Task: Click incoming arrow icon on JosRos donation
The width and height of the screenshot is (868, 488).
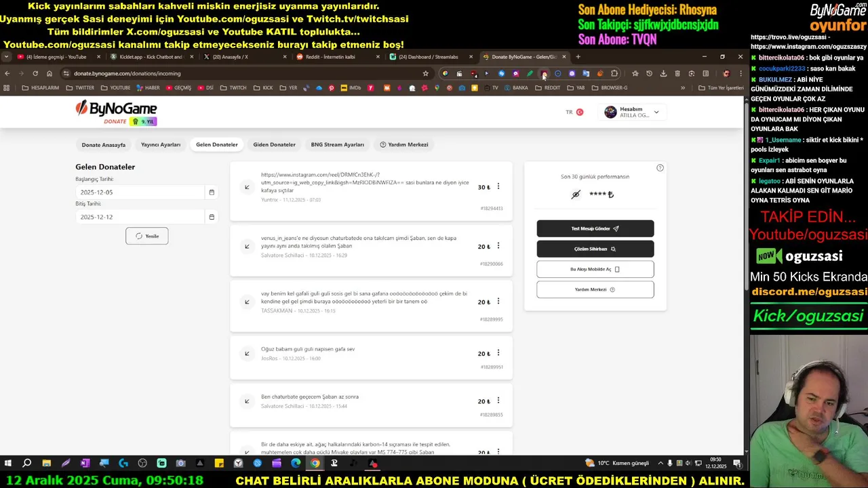Action: 247,353
